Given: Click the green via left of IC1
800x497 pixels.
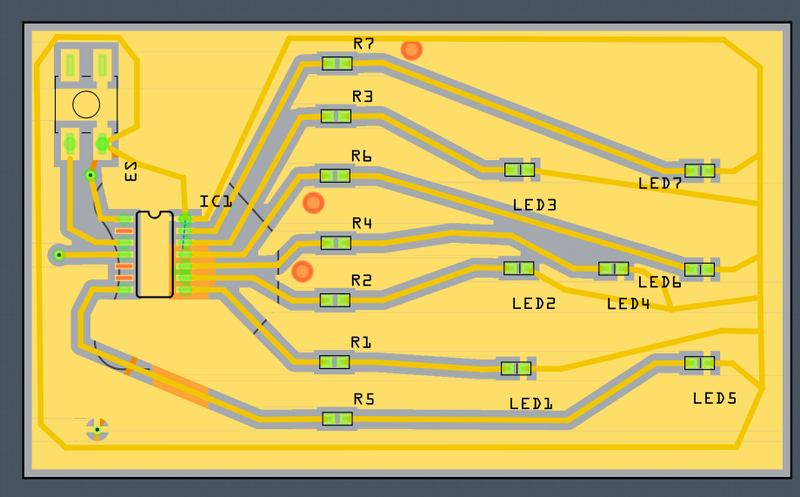Looking at the screenshot, I should [x=59, y=255].
